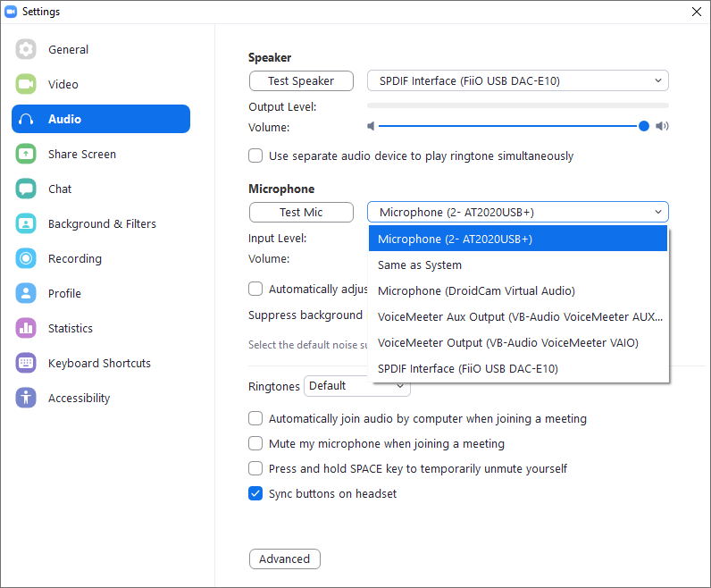Open General settings tab

pyautogui.click(x=101, y=49)
